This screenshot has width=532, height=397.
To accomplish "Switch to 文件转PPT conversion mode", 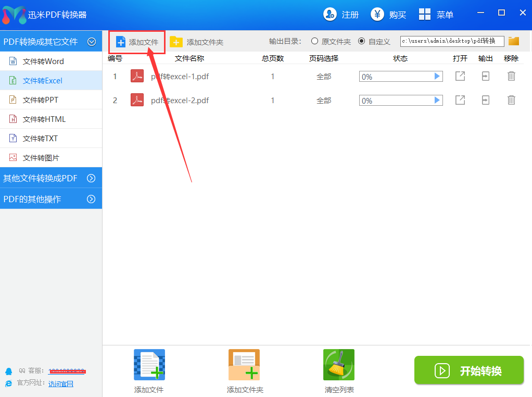I will (41, 100).
